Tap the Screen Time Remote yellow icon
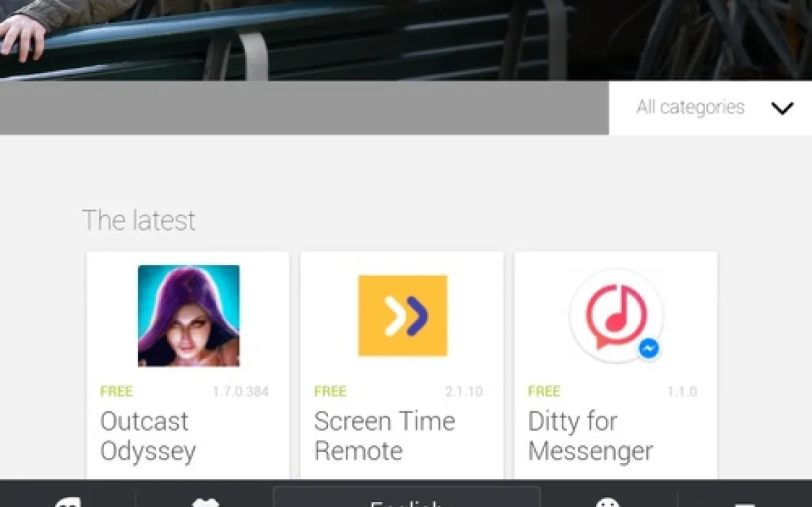This screenshot has width=812, height=507. [402, 316]
